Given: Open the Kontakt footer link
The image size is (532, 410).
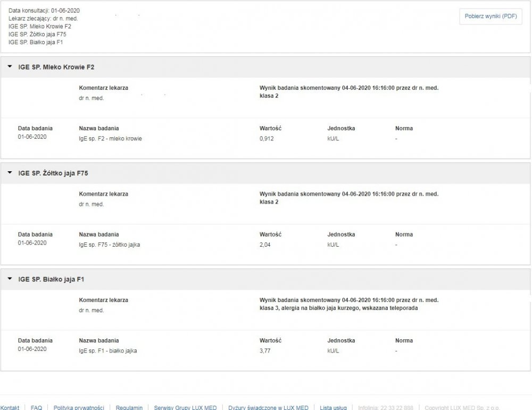Looking at the screenshot, I should (10, 407).
